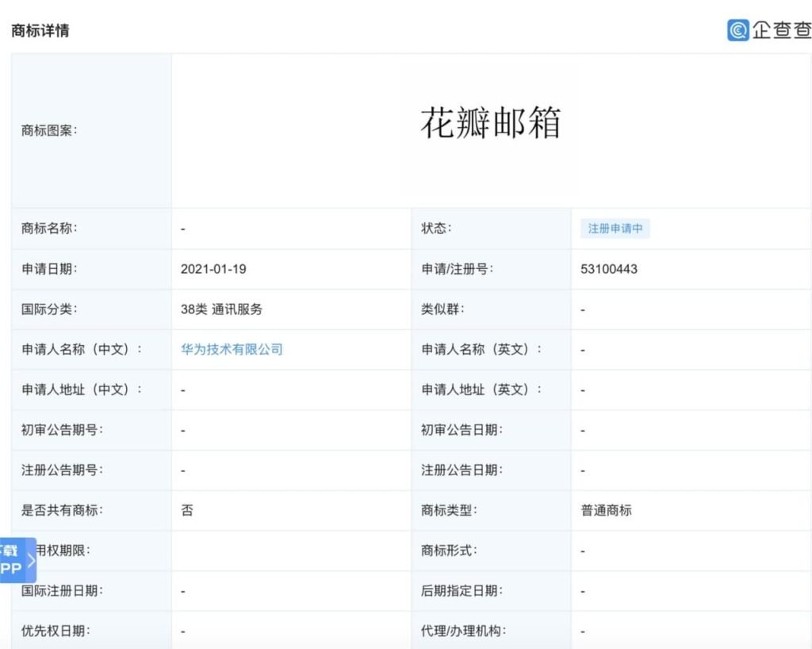Open the 华为技术有限公司 applicant link
This screenshot has width=812, height=649.
[231, 349]
